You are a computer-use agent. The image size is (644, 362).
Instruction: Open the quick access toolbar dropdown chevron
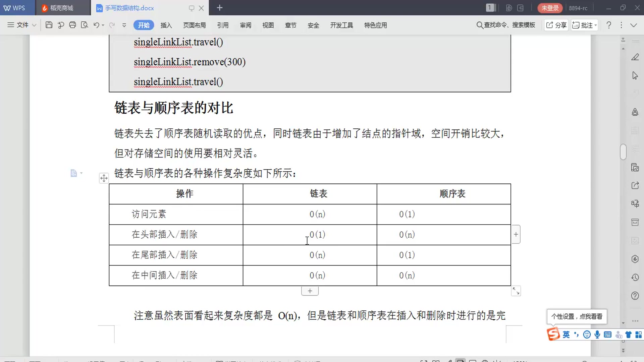coord(124,25)
